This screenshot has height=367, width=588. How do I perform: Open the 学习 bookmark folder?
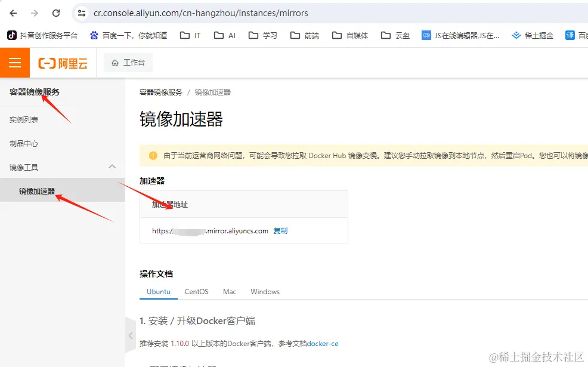262,35
